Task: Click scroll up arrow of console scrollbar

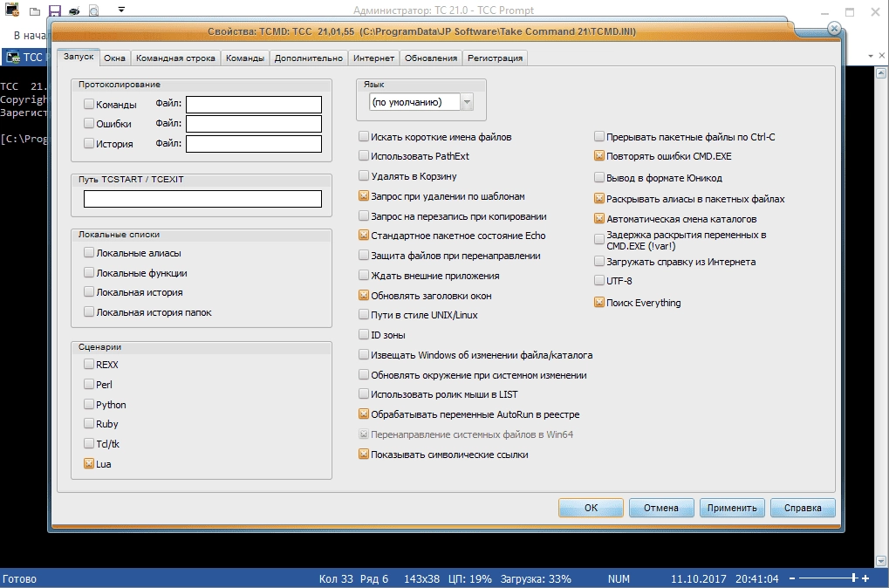Action: [x=881, y=72]
